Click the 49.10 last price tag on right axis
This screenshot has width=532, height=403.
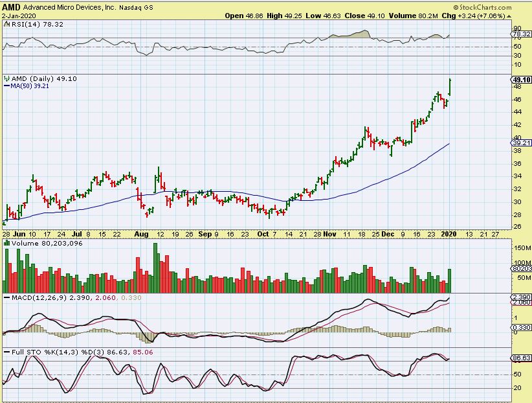pos(521,80)
